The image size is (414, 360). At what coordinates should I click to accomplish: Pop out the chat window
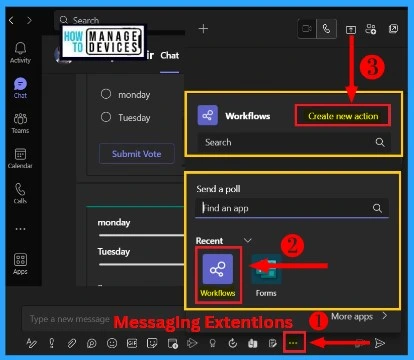pyautogui.click(x=393, y=29)
